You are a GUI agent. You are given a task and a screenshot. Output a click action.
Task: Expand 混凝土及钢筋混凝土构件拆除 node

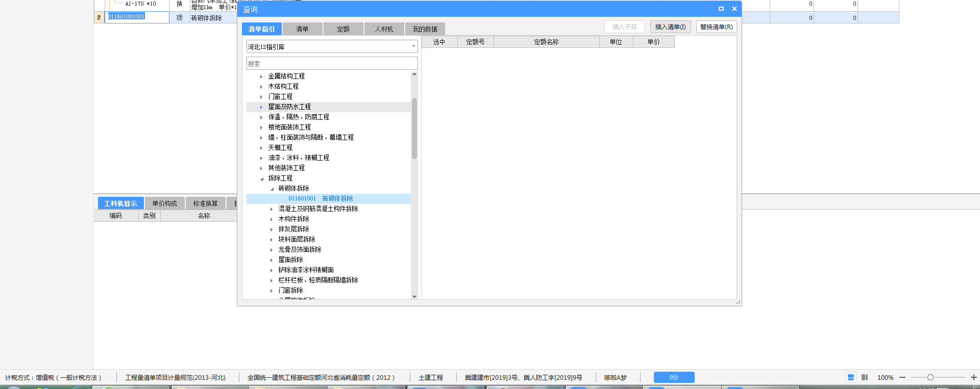tap(272, 209)
